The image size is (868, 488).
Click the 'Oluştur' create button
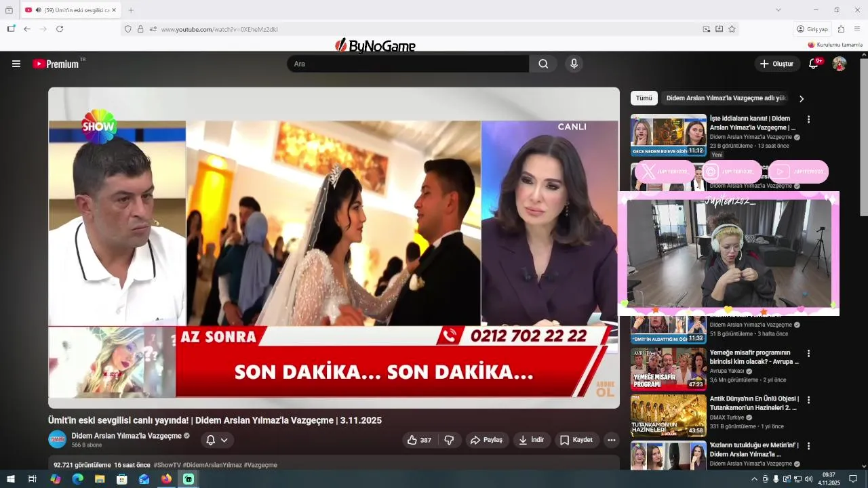[x=777, y=64]
